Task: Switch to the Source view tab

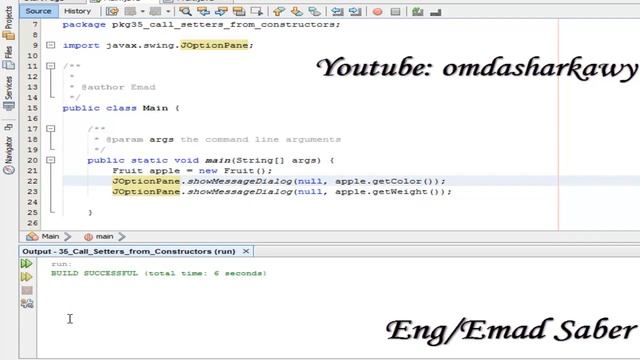Action: tap(38, 11)
